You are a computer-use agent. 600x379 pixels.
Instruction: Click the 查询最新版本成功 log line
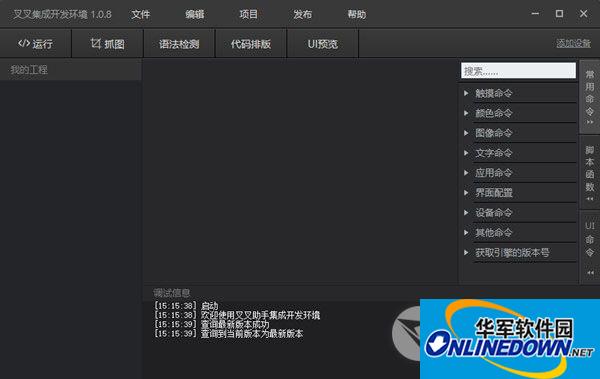(x=212, y=324)
